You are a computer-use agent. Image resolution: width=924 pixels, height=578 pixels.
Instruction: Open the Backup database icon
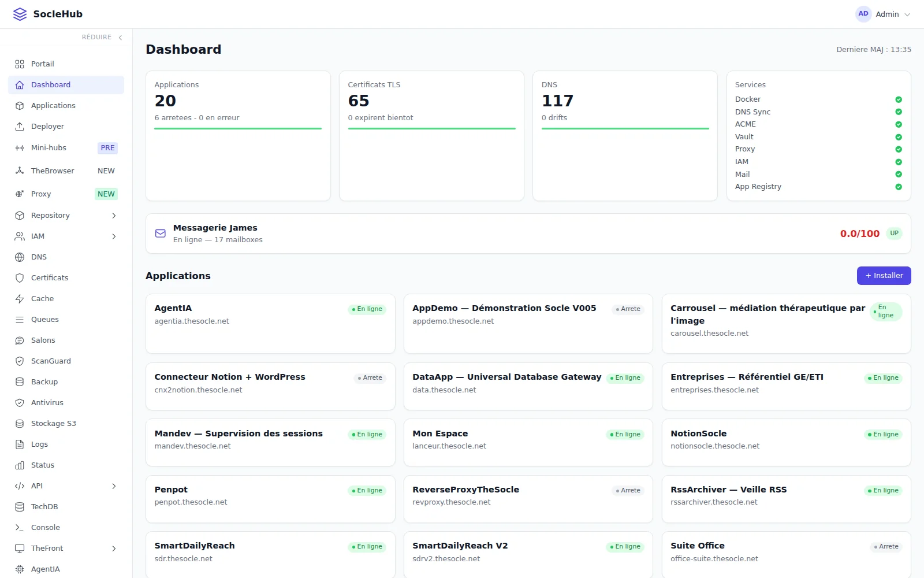20,382
